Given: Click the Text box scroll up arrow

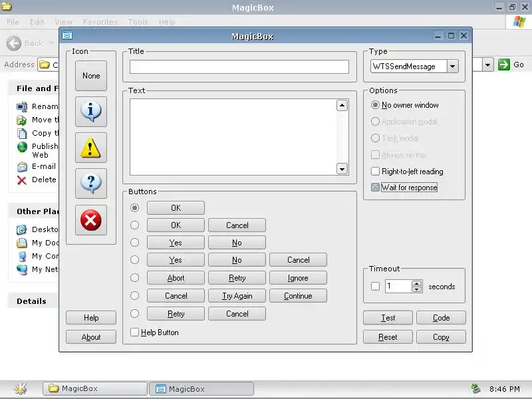Looking at the screenshot, I should (342, 106).
